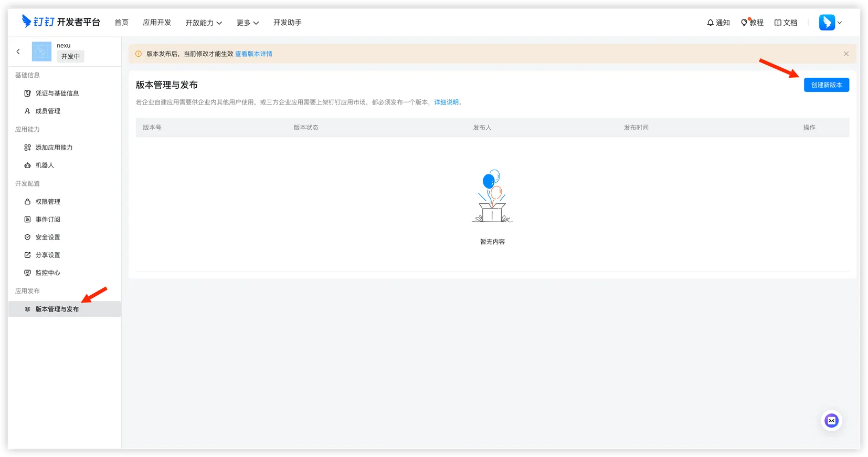Click the 暂无内容 empty-state text

tap(492, 242)
